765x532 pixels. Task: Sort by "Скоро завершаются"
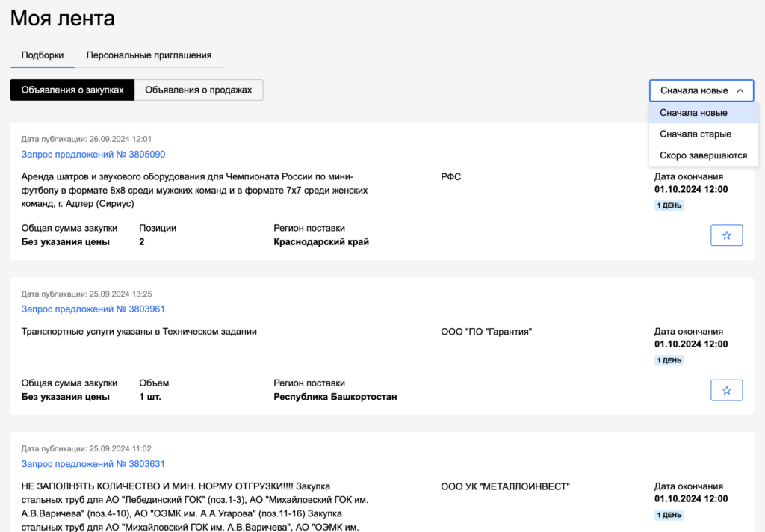pyautogui.click(x=703, y=155)
